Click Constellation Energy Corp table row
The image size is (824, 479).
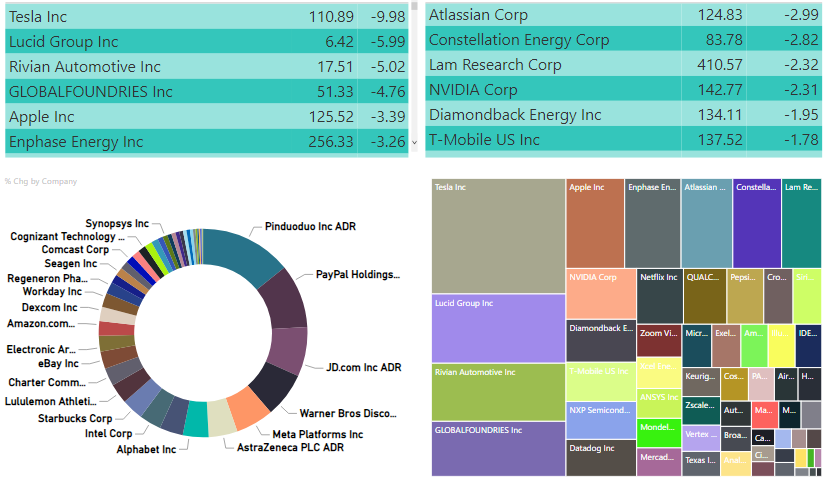pos(623,39)
